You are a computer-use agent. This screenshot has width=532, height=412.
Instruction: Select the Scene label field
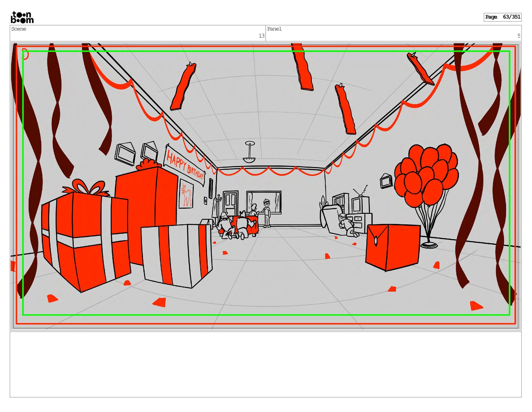point(19,29)
